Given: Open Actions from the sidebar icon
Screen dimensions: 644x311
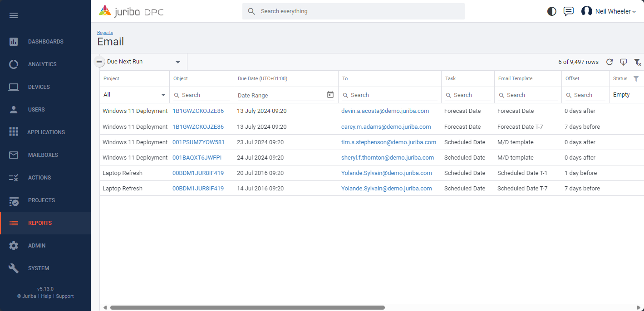Looking at the screenshot, I should click(x=14, y=177).
